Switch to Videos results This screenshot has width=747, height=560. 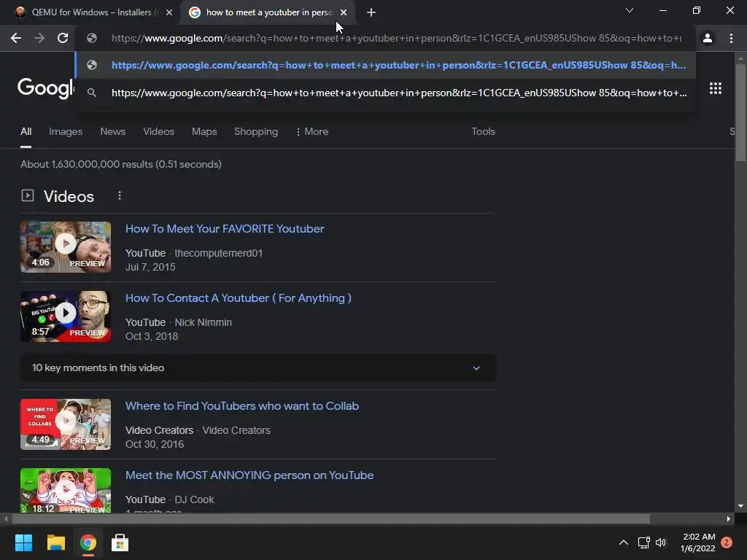point(158,131)
